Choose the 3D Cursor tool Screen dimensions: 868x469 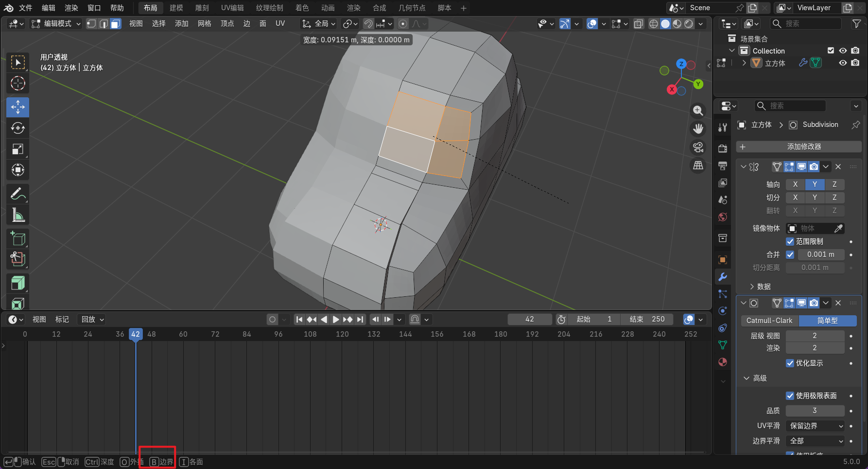[x=18, y=83]
